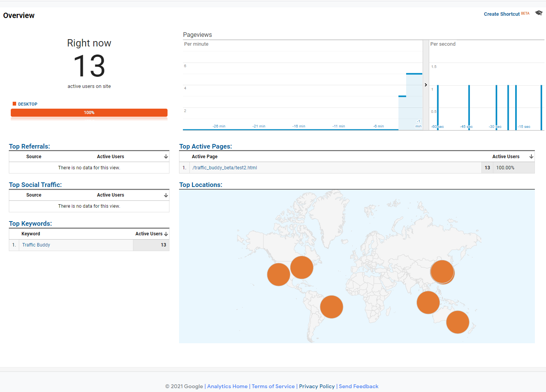
Task: Click the sort arrow in Top Referrals header
Action: click(x=166, y=156)
